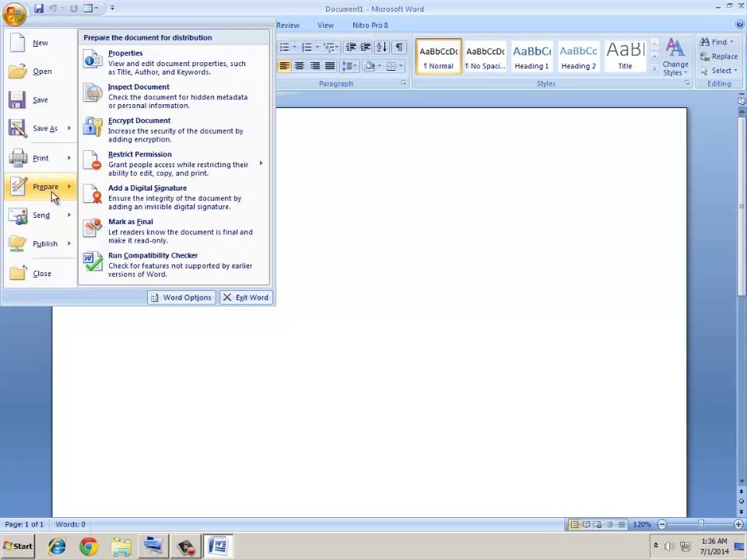
Task: Expand the Styles gallery More arrow
Action: tap(654, 68)
